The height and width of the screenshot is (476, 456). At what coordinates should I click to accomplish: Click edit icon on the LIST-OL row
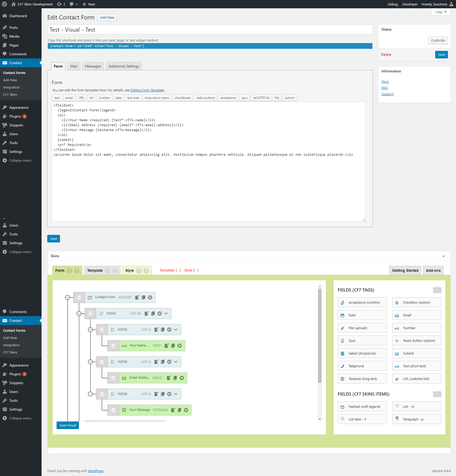[146, 314]
